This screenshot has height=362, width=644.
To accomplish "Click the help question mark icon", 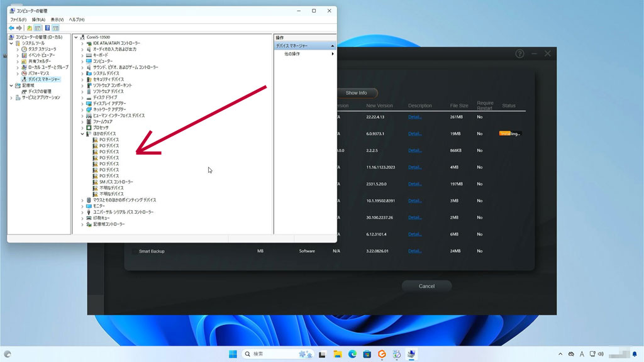I will [x=519, y=54].
